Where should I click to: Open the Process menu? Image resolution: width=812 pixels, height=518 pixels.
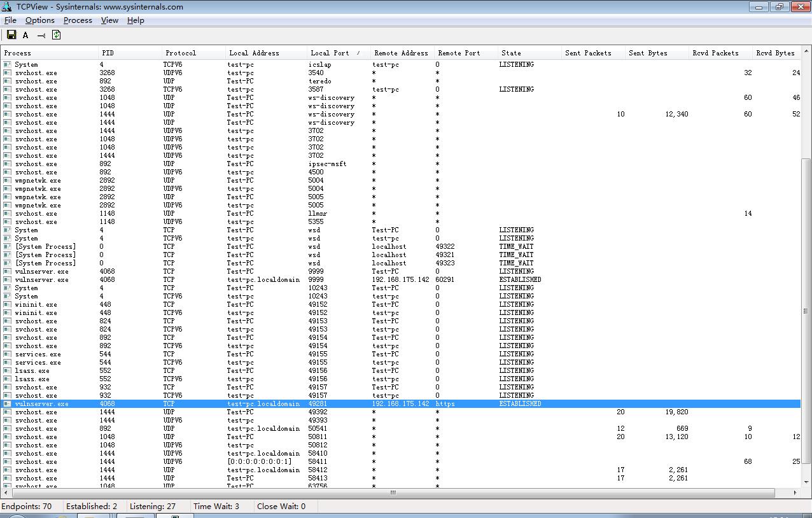78,20
